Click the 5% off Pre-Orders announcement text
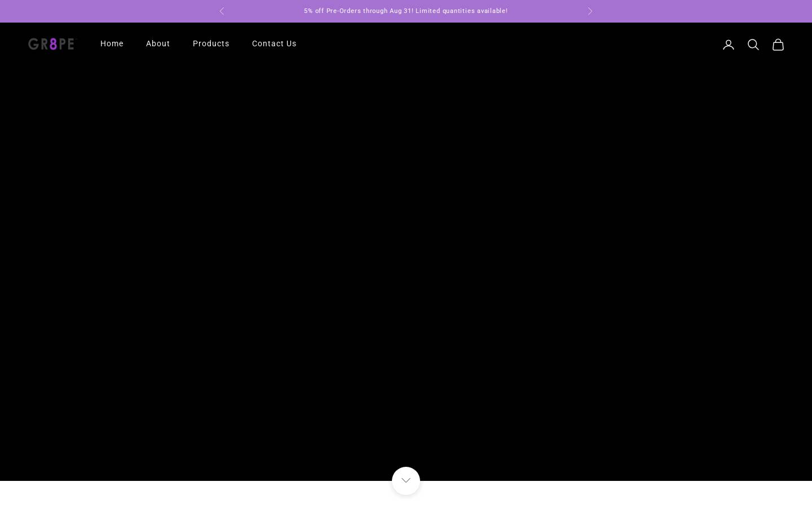The image size is (812, 508). click(x=406, y=11)
